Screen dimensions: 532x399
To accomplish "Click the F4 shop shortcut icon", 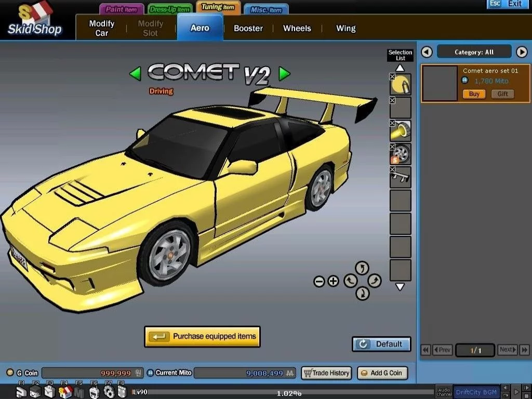I will click(x=65, y=391).
